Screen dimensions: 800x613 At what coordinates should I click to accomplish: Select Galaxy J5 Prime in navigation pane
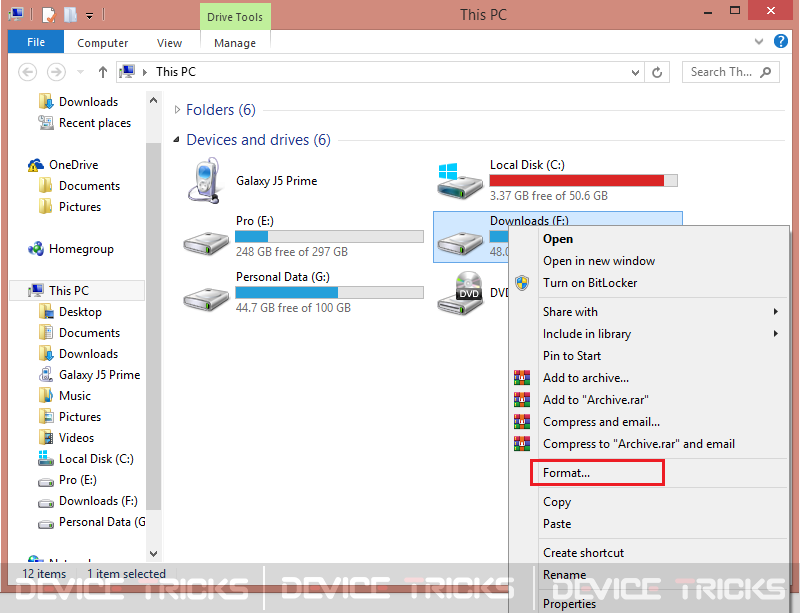[99, 375]
